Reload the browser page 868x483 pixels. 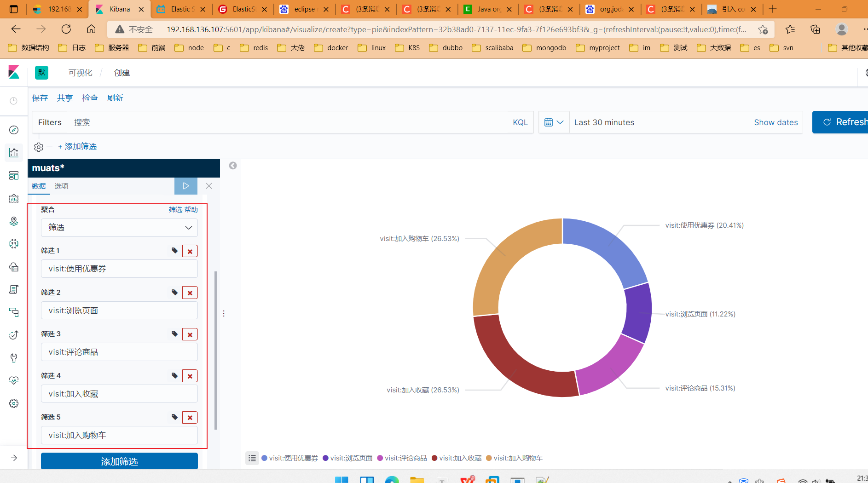coord(66,29)
